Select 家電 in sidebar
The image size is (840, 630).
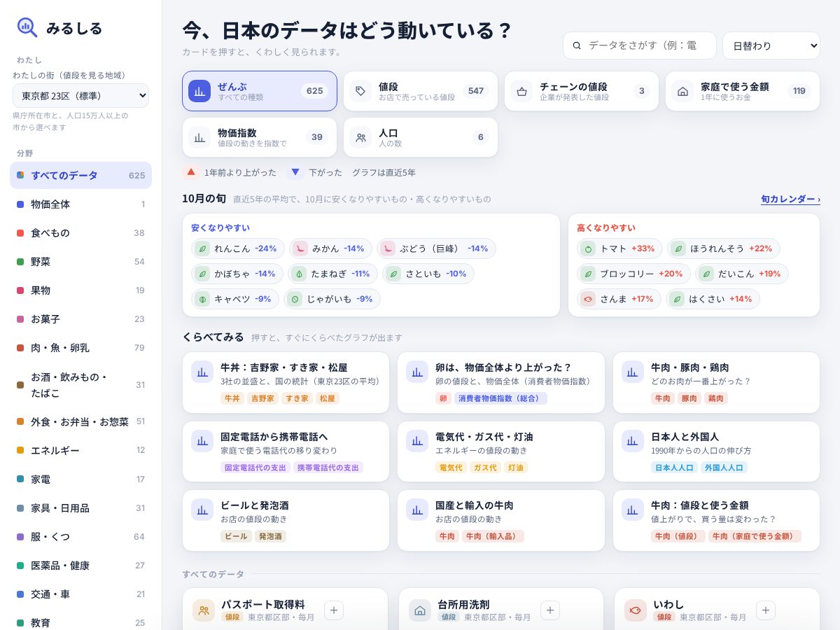tap(80, 479)
